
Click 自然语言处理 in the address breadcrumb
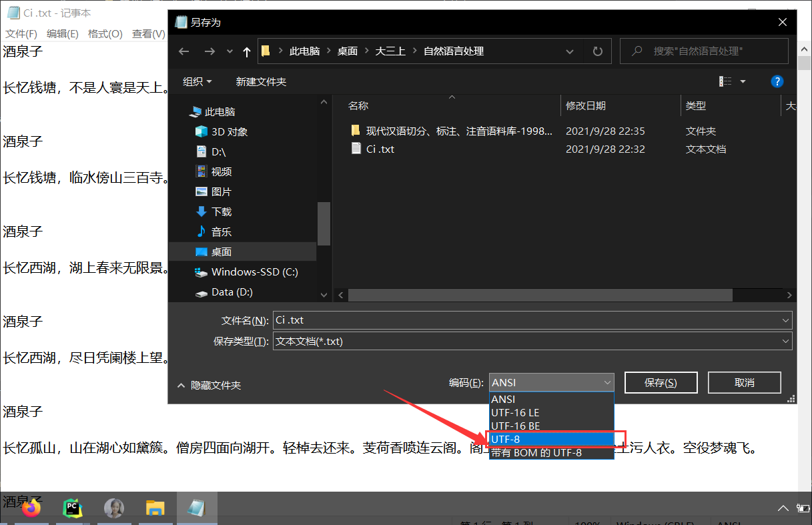coord(454,51)
